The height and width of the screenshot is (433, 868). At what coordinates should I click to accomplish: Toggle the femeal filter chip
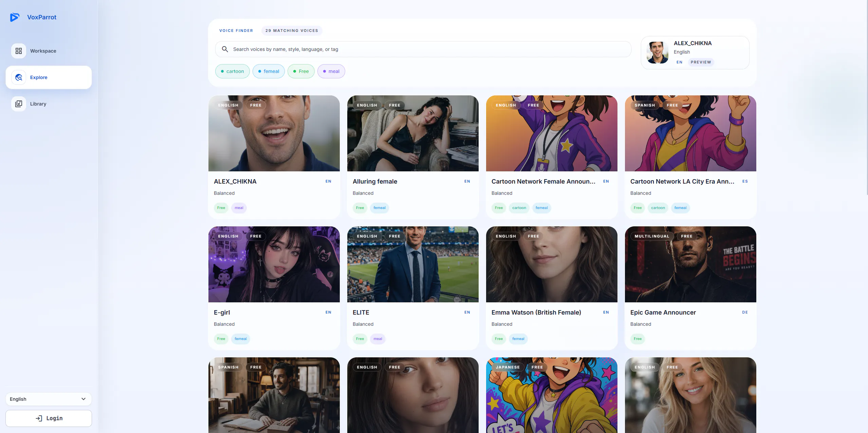[269, 71]
